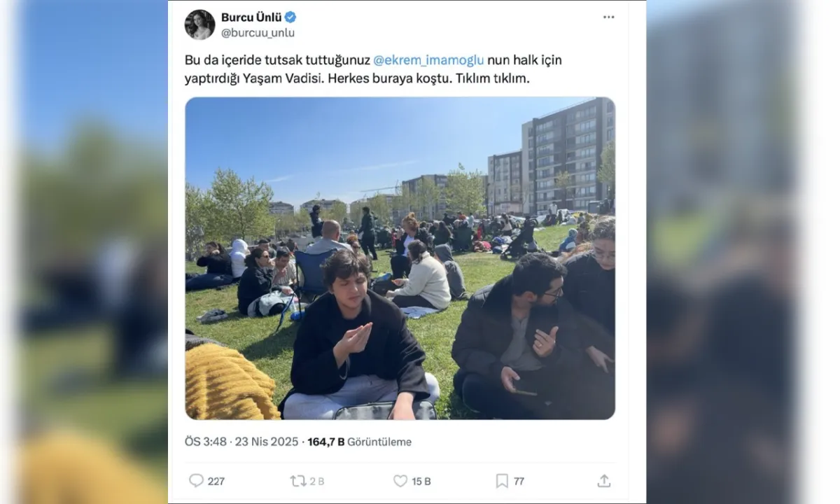Click the retweet arrows icon

[298, 481]
